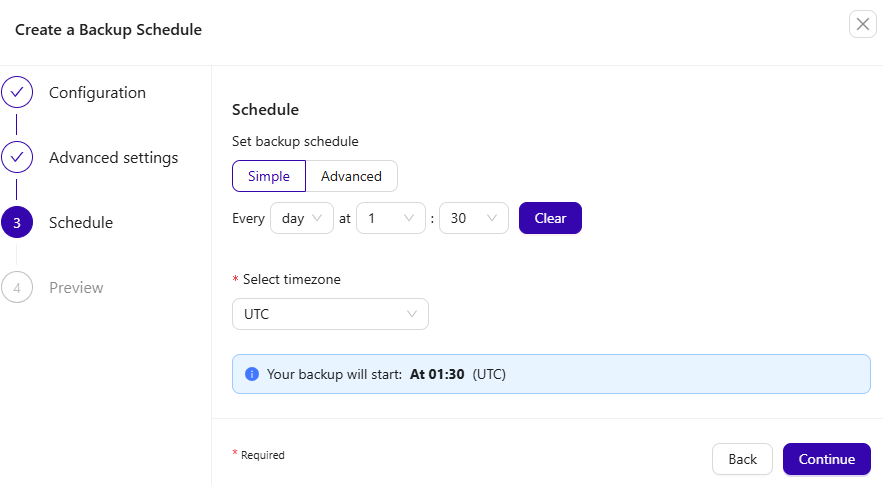Click the Back button
The width and height of the screenshot is (883, 485).
click(x=742, y=459)
